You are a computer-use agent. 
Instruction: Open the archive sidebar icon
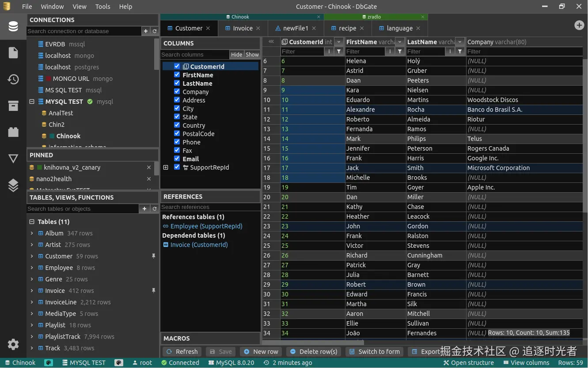coord(13,106)
